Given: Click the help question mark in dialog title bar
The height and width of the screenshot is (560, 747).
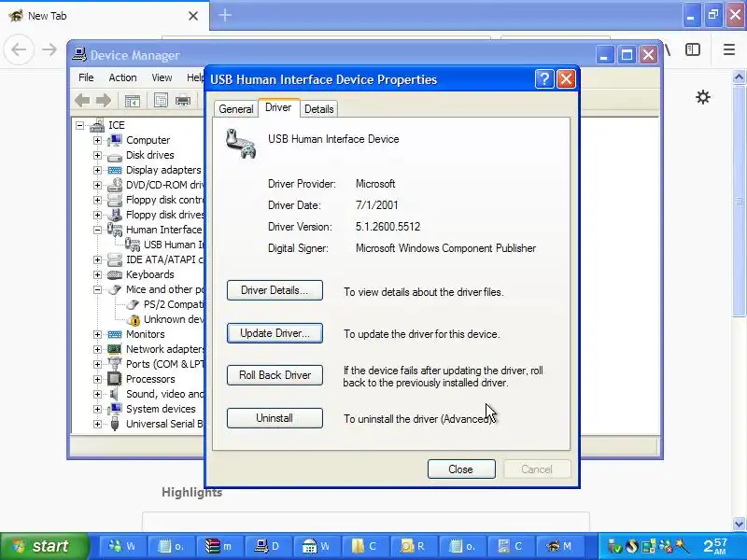Looking at the screenshot, I should pyautogui.click(x=544, y=79).
